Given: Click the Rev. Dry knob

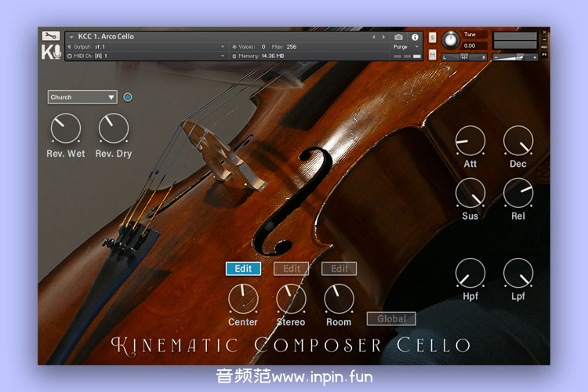Looking at the screenshot, I should (x=114, y=129).
